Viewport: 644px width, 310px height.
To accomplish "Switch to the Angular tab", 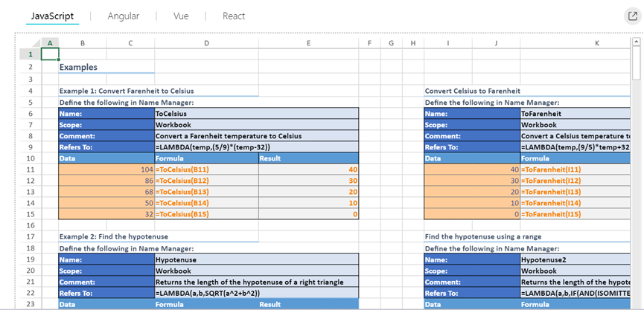I will 123,16.
